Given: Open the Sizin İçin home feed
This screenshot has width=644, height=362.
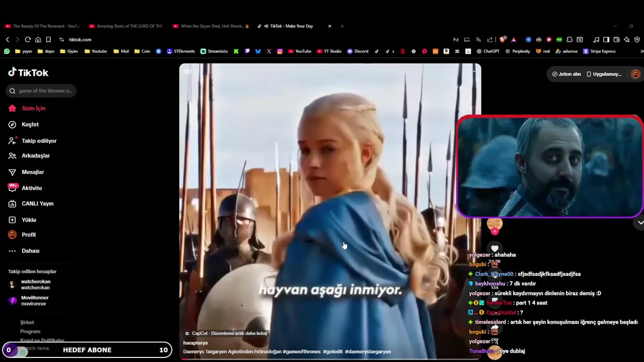Looking at the screenshot, I should pyautogui.click(x=27, y=108).
